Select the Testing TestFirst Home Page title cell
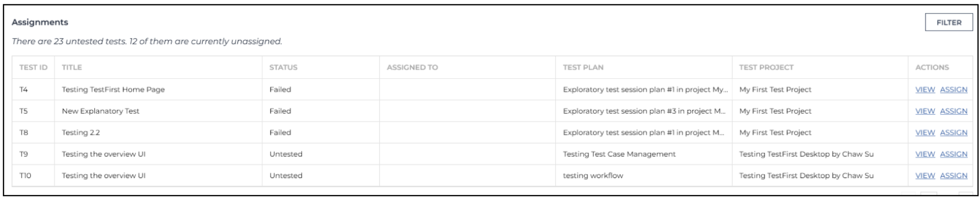This screenshot has height=198, width=980. coord(158,90)
